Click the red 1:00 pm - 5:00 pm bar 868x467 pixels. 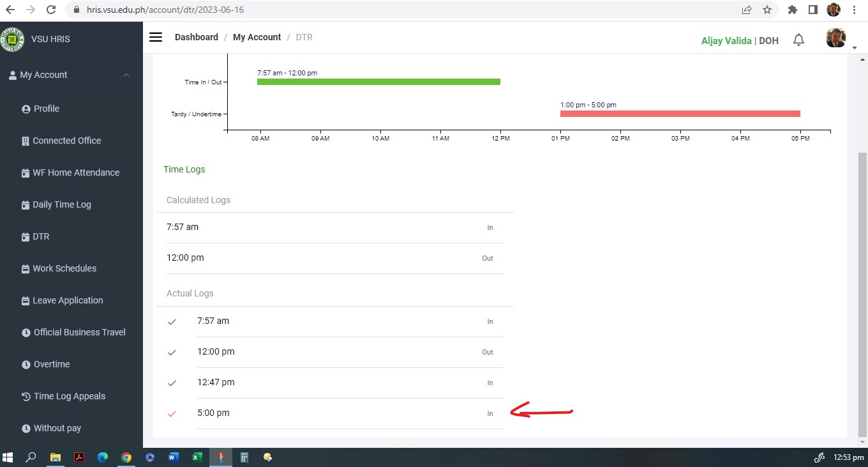pyautogui.click(x=680, y=114)
